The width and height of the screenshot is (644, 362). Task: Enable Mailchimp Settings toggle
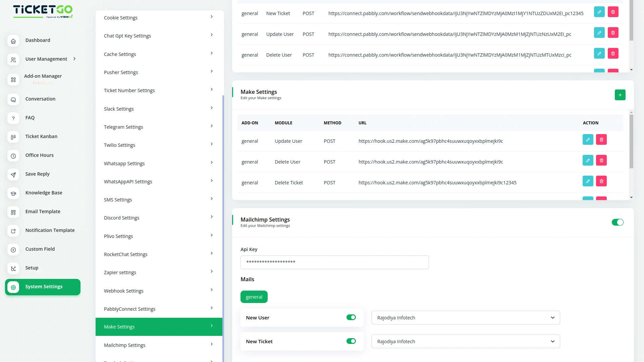tap(618, 222)
